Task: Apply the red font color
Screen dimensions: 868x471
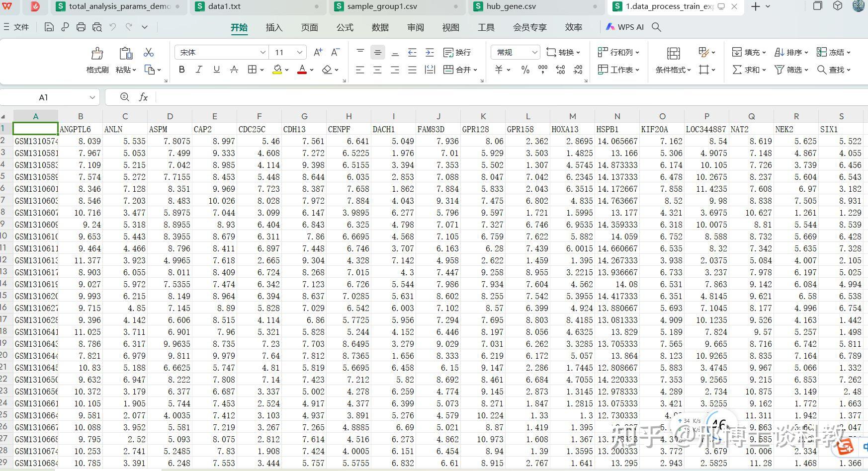Action: (302, 70)
